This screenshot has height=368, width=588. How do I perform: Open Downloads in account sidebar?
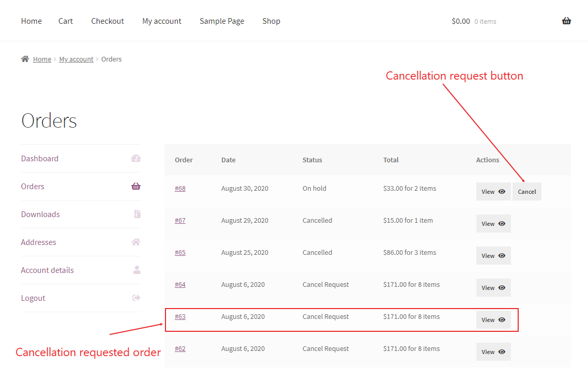point(40,214)
